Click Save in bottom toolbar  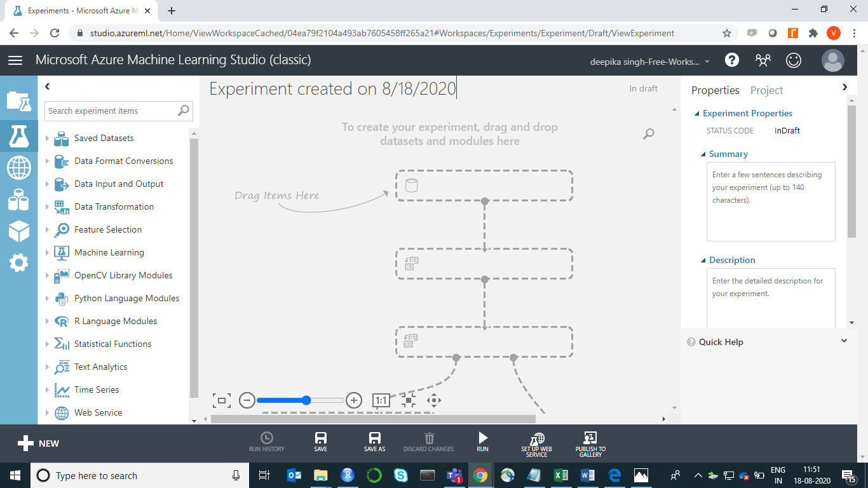[321, 442]
